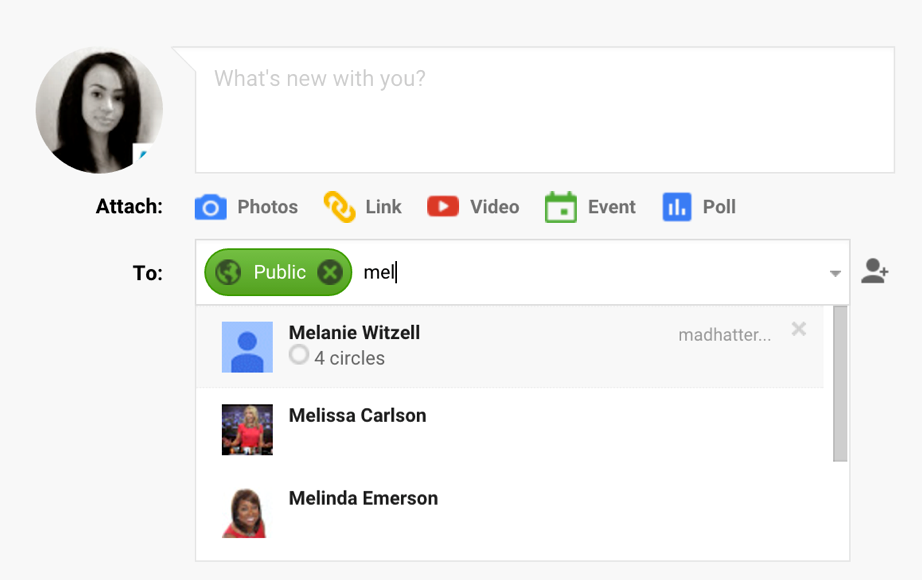Click the Event attach label

pos(611,207)
